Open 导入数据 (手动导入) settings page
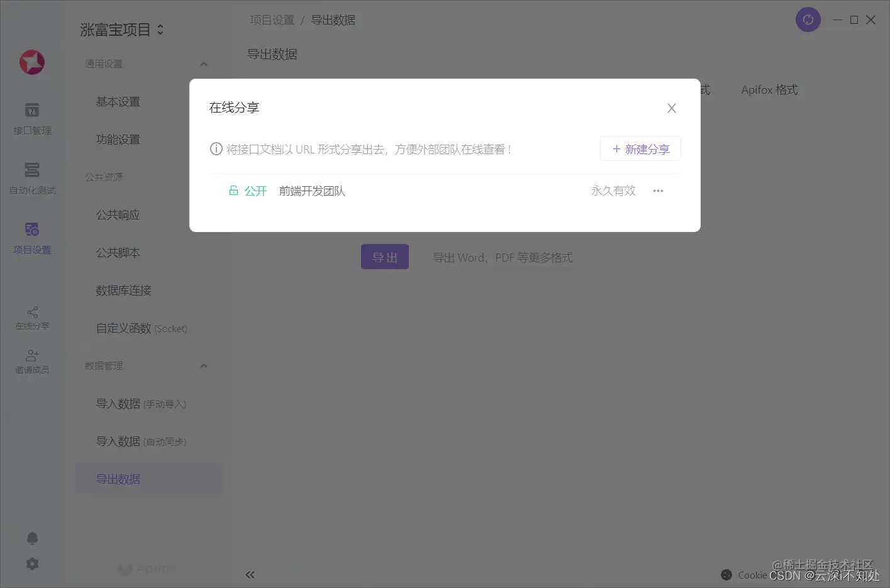 coord(140,403)
